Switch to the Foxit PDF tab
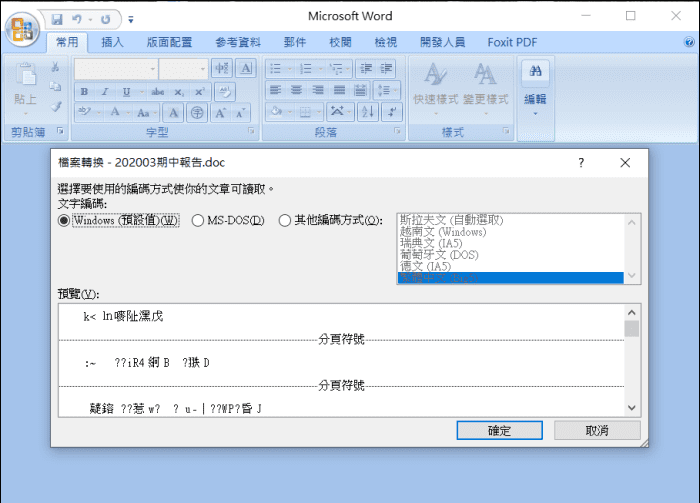This screenshot has height=503, width=700. pos(512,42)
